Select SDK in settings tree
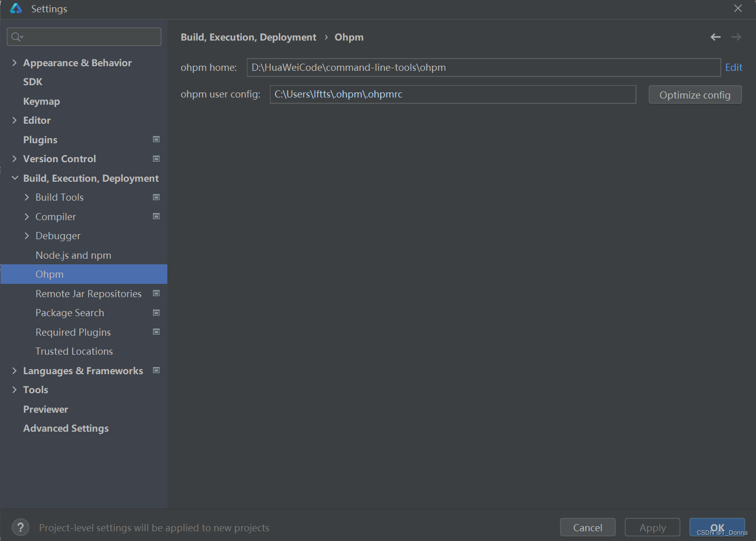Image resolution: width=756 pixels, height=541 pixels. tap(33, 82)
